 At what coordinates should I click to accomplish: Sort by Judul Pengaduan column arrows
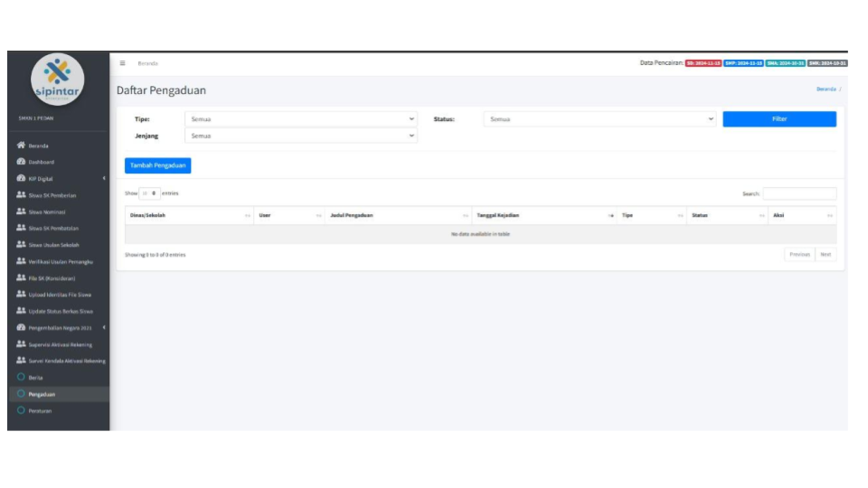point(466,216)
